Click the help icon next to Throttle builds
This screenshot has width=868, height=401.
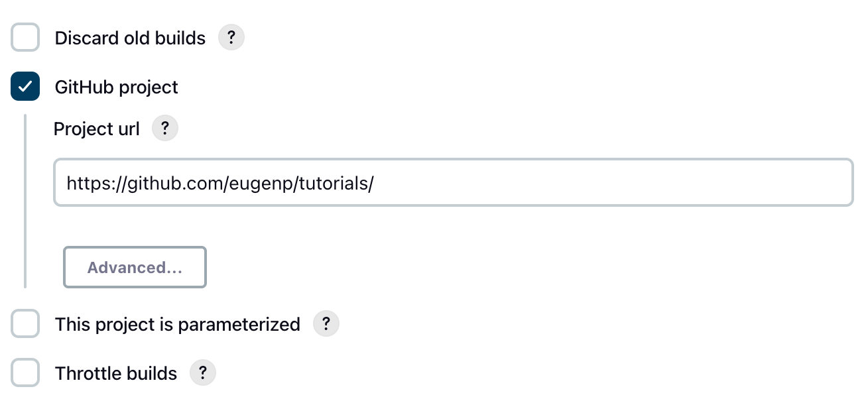[x=203, y=372]
